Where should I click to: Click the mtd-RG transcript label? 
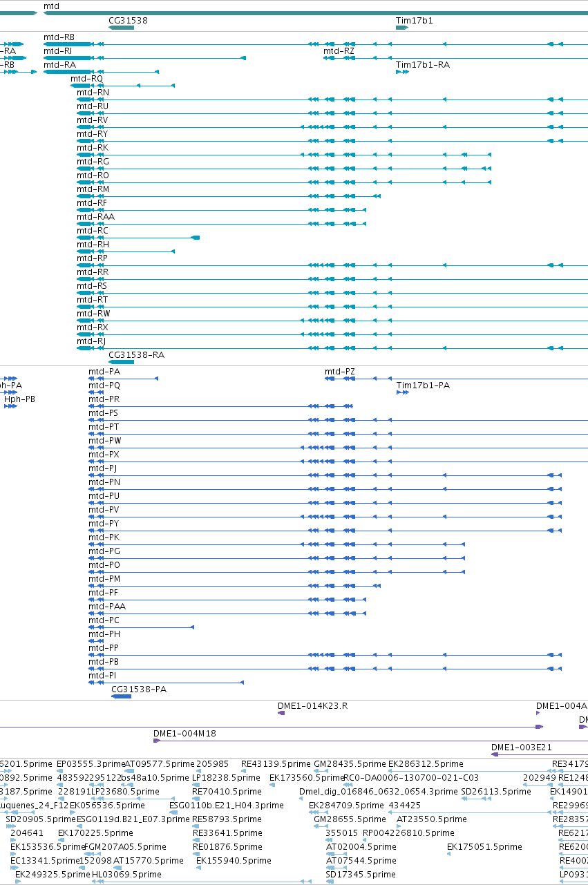pyautogui.click(x=93, y=162)
